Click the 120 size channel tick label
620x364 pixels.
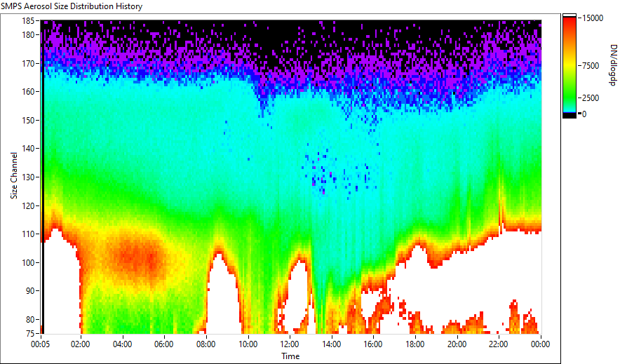click(29, 206)
